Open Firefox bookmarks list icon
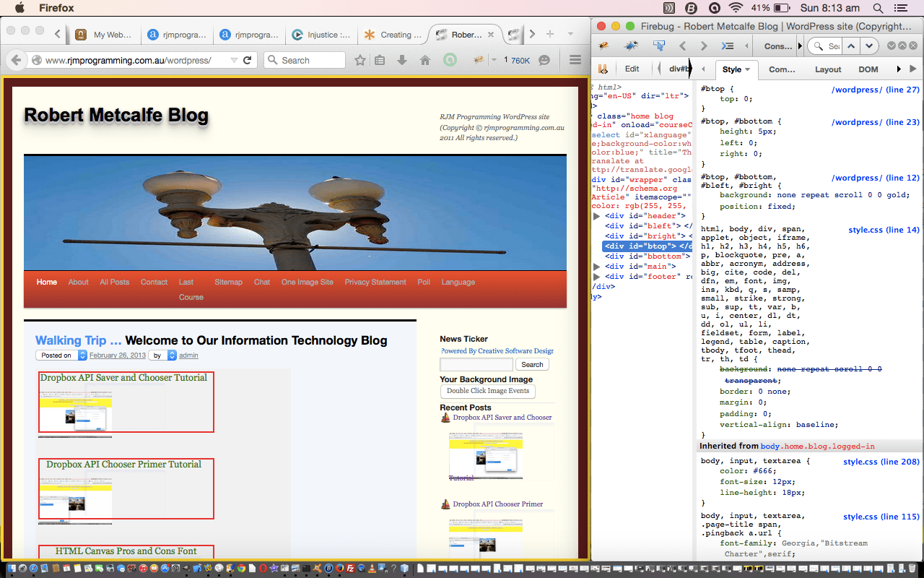The image size is (924, 578). click(x=380, y=60)
